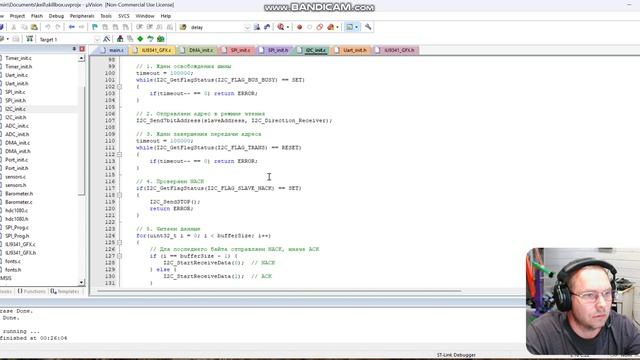This screenshot has height=360, width=640.
Task: Click the green diamond Pack Installer icon
Action: click(140, 39)
